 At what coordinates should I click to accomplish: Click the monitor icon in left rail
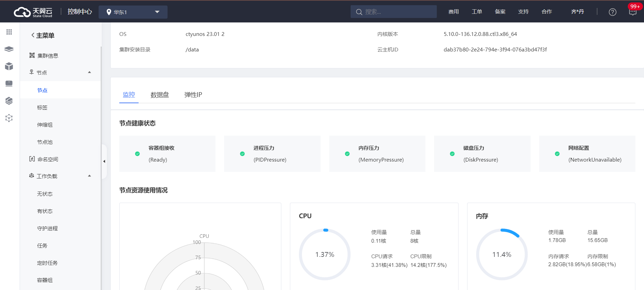9,84
